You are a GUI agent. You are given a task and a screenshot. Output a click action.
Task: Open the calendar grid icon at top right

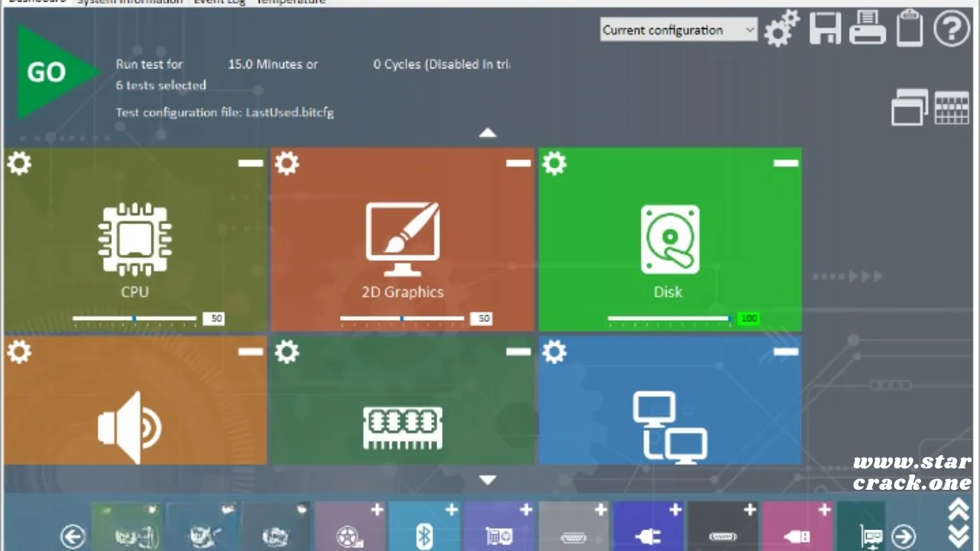tap(952, 108)
